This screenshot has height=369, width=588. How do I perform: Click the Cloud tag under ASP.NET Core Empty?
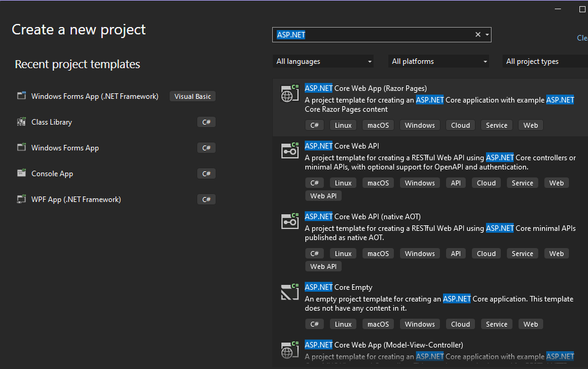click(460, 324)
